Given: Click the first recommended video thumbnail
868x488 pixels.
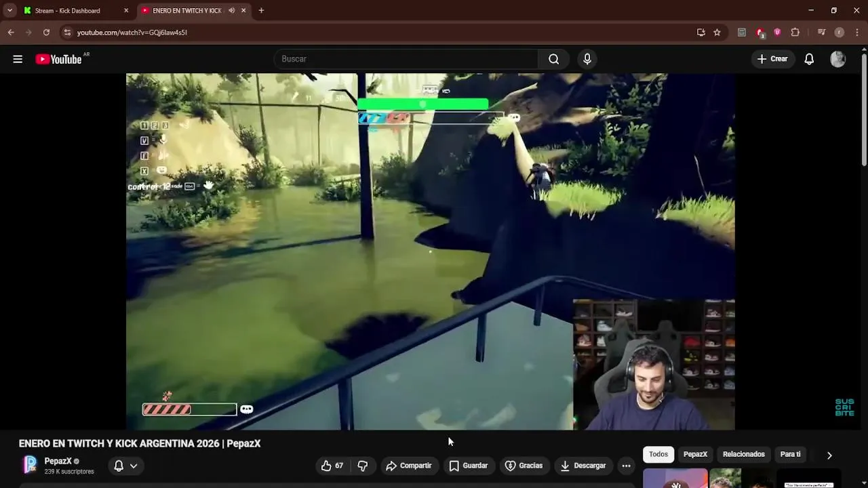Looking at the screenshot, I should click(675, 478).
